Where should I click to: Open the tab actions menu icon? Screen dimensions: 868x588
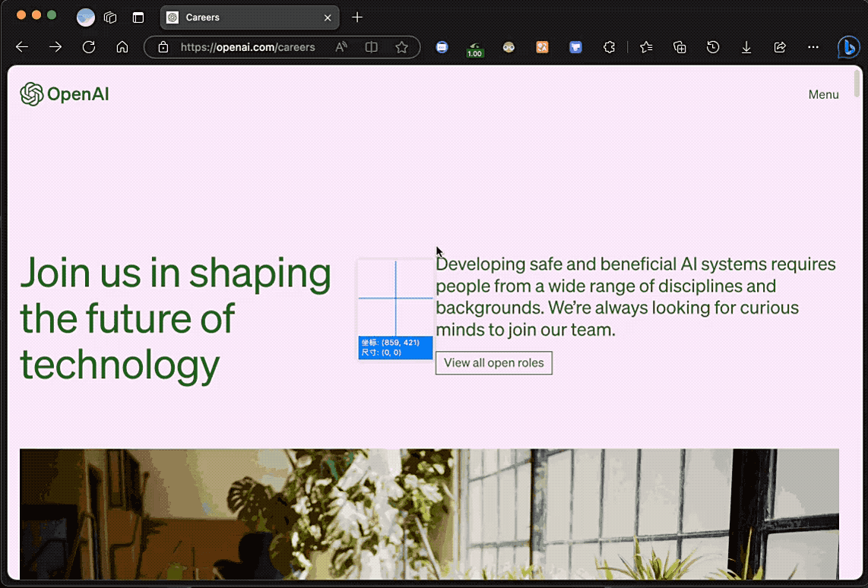[x=138, y=17]
